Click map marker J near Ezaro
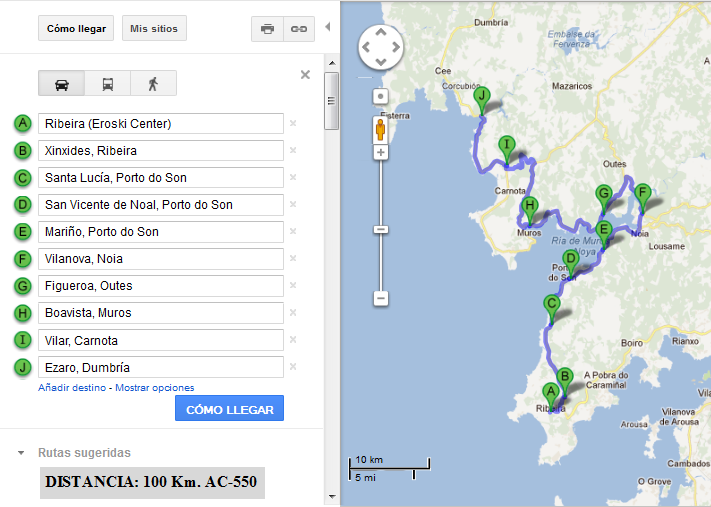Image resolution: width=711 pixels, height=507 pixels. click(482, 98)
